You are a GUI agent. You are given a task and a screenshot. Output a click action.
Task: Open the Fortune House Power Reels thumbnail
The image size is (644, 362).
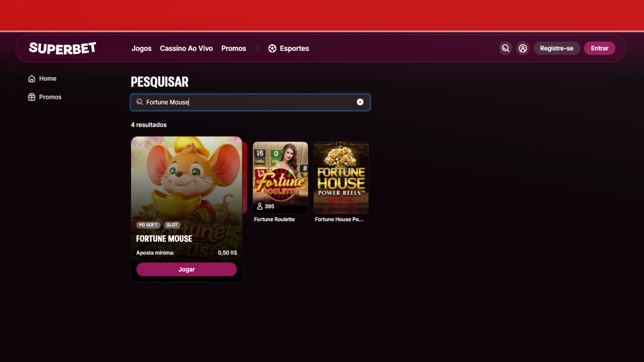(341, 178)
